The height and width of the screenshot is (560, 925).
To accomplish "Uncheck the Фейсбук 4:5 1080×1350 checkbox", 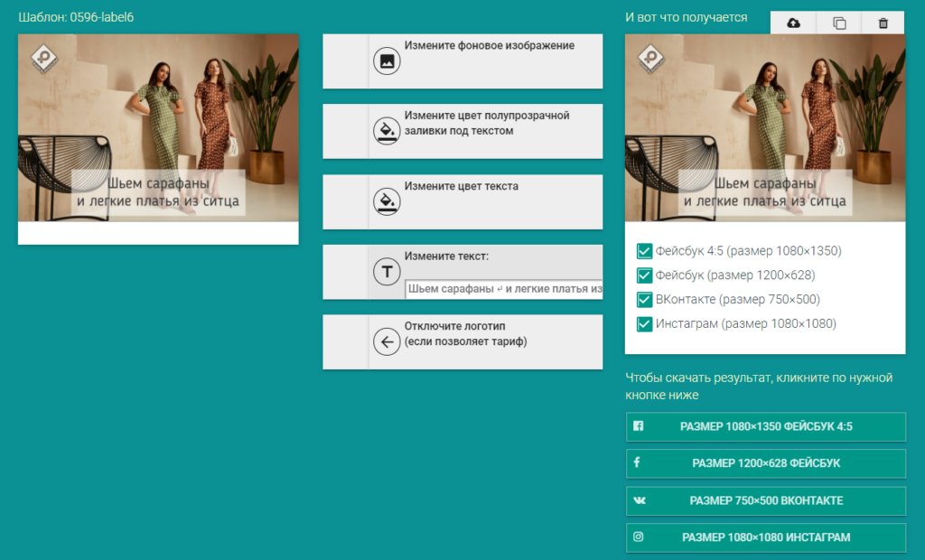I will 645,251.
